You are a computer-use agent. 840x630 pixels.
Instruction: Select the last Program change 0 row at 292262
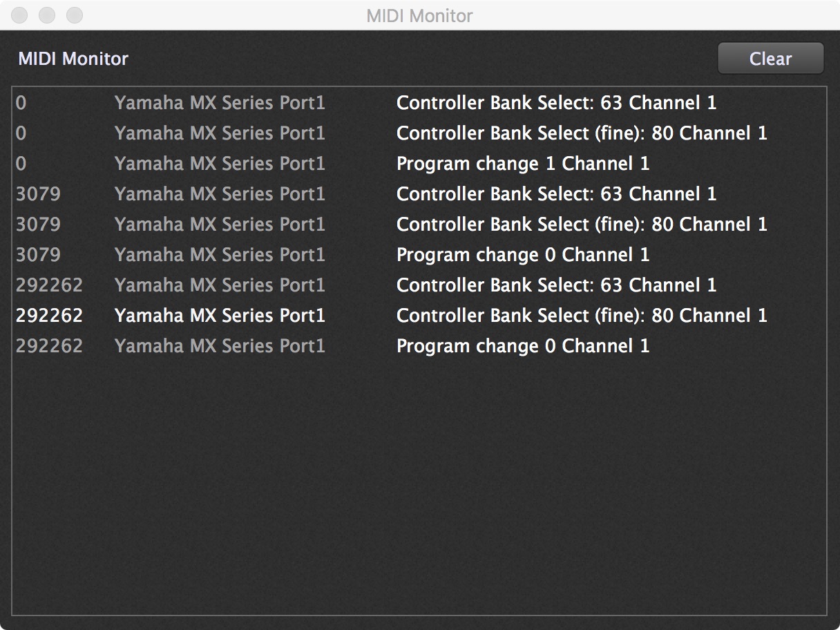tap(419, 346)
